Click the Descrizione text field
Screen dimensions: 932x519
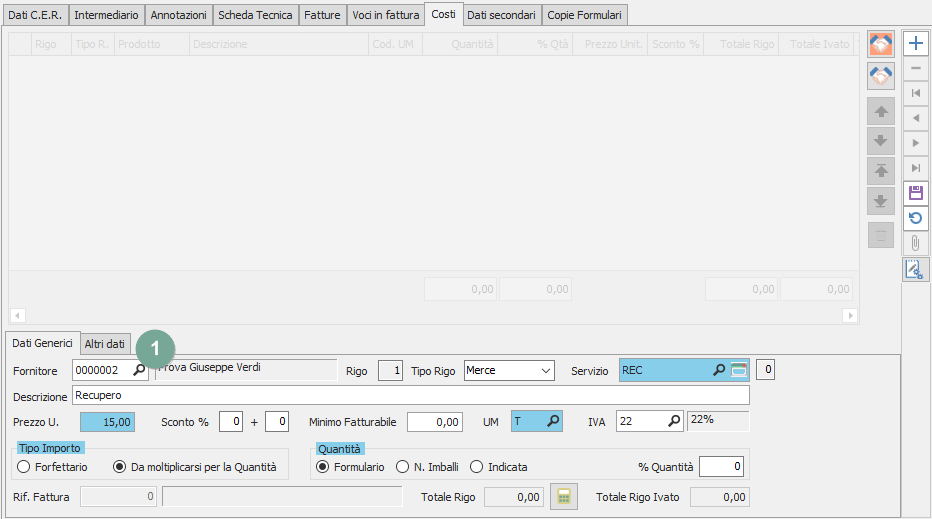click(410, 396)
